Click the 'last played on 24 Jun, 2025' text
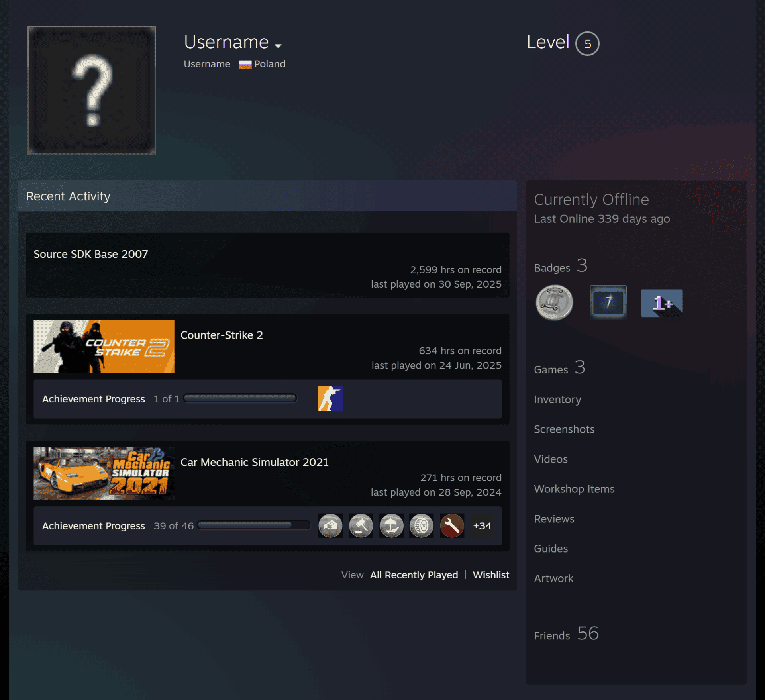765x700 pixels. point(436,365)
